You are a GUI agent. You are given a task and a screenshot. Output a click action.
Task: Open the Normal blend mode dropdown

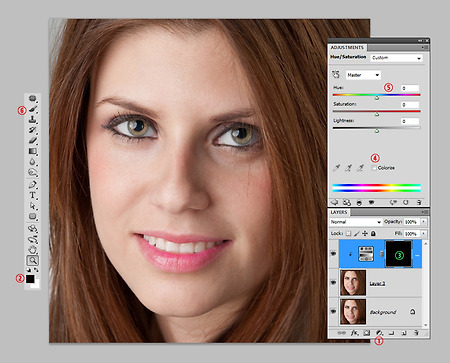click(355, 222)
